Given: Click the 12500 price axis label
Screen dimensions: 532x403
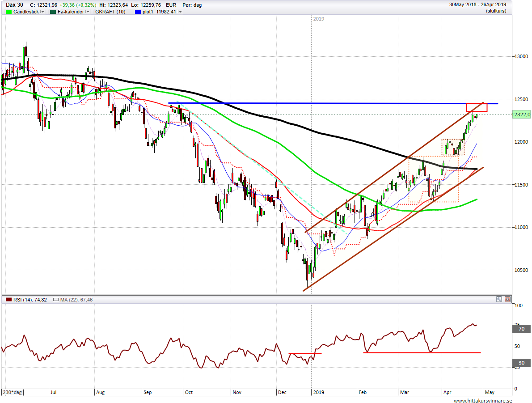Looking at the screenshot, I should pyautogui.click(x=521, y=99).
